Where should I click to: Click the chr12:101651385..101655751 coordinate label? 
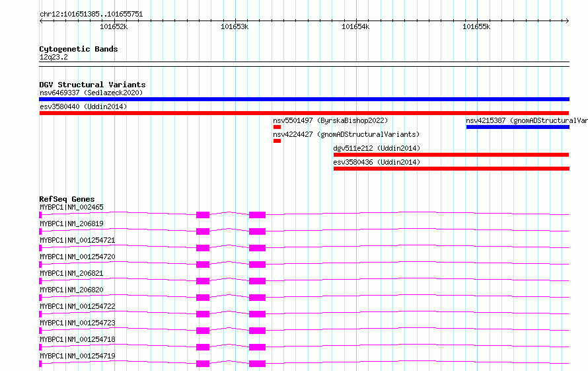pos(91,14)
